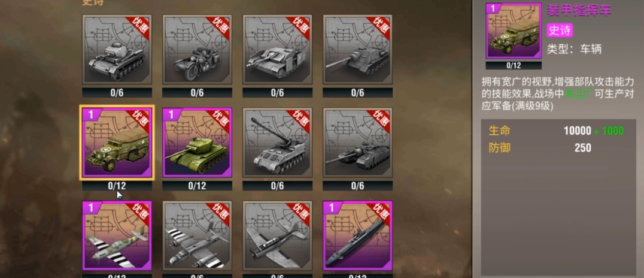This screenshot has width=644, height=278.
Task: Click the 0/6 progress bar under light tank
Action: (117, 92)
